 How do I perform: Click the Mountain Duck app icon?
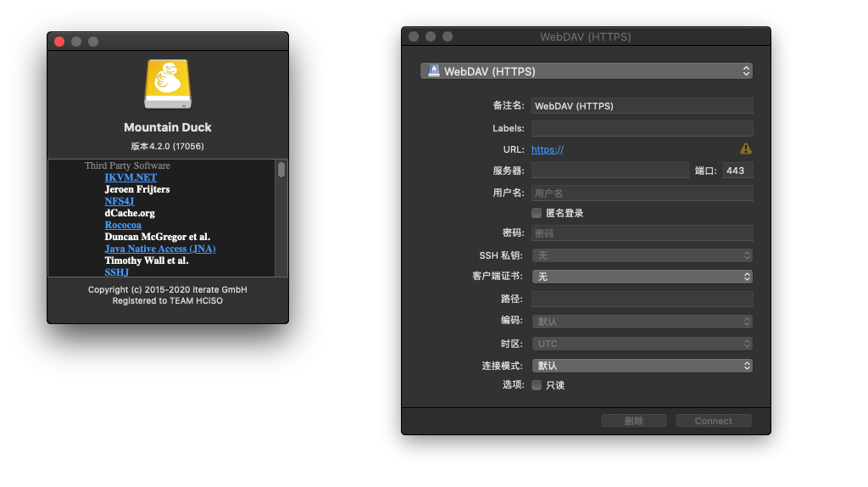coord(168,84)
